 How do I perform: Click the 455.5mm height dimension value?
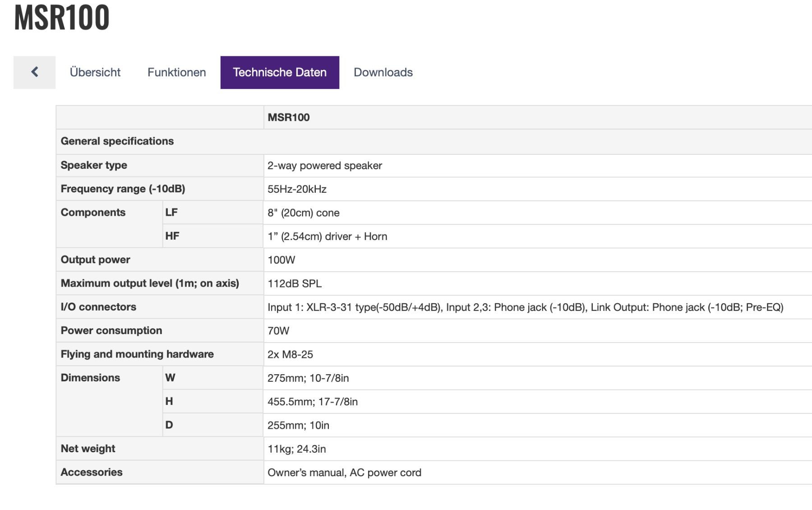click(x=312, y=402)
